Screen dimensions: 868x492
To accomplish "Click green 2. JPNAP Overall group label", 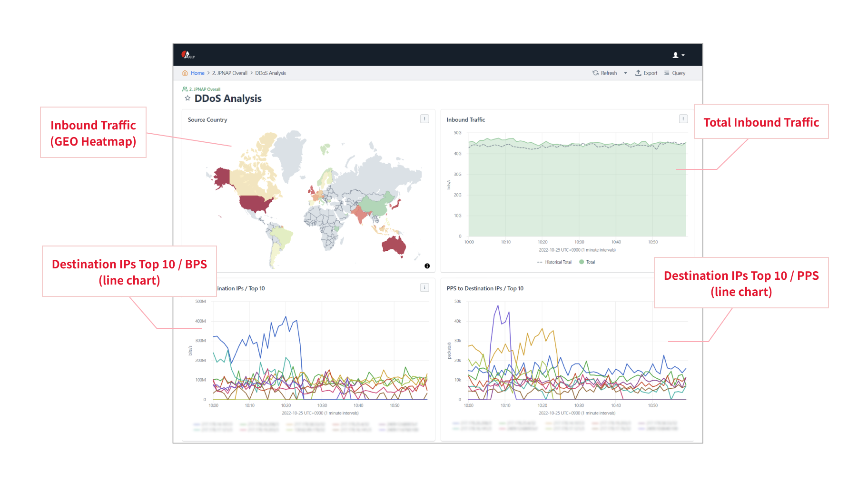I will coord(205,89).
